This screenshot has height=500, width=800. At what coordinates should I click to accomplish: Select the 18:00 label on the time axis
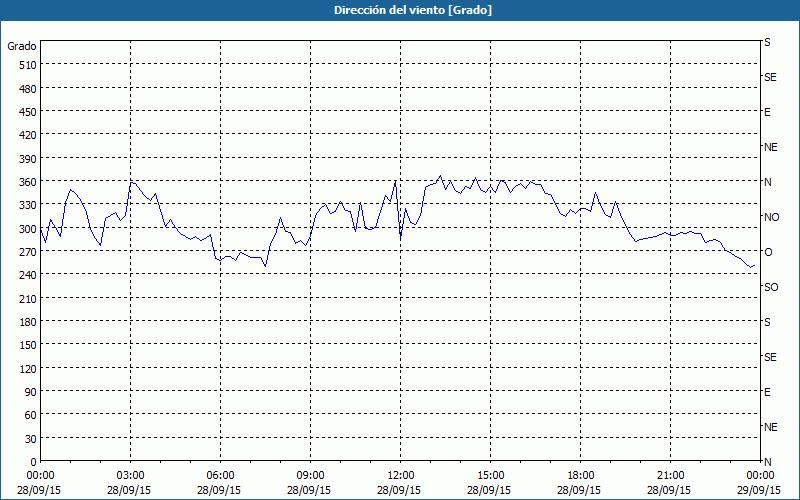581,476
